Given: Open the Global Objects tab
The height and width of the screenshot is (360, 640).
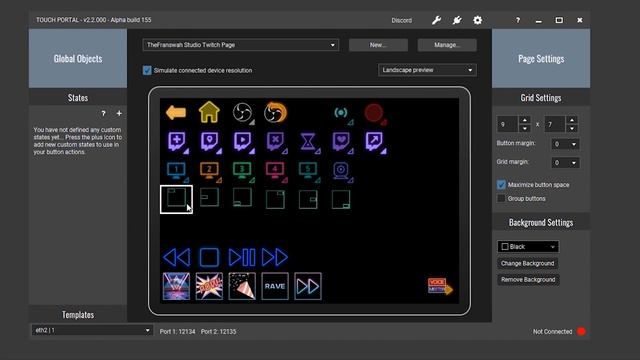Looking at the screenshot, I should click(x=78, y=58).
